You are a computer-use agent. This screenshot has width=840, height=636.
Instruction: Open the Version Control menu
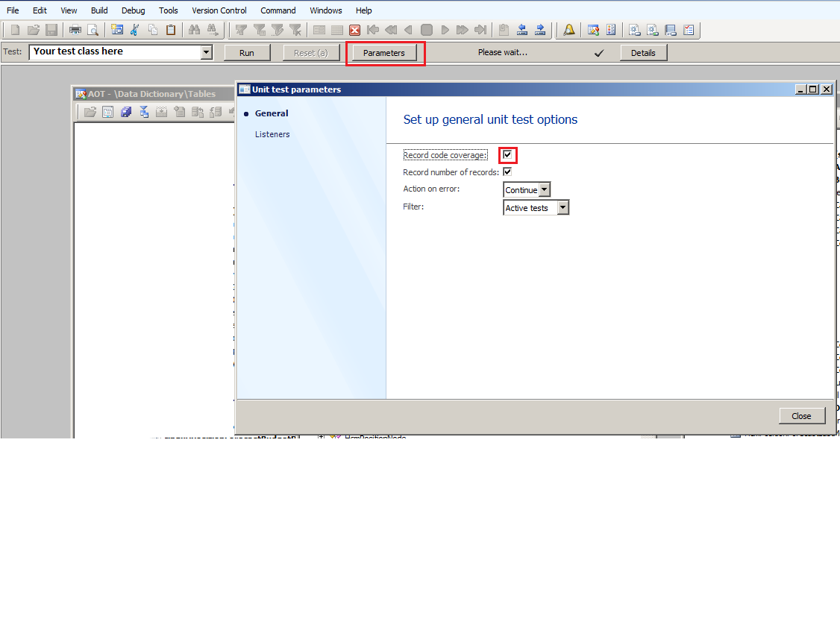click(219, 10)
